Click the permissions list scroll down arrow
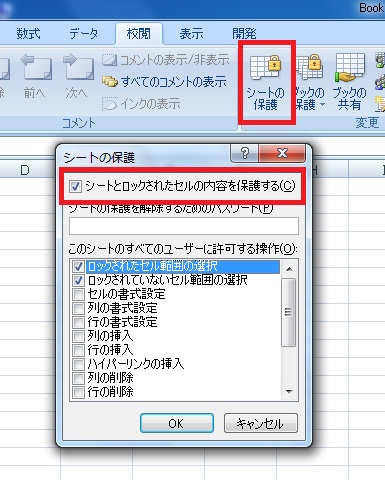Screen dimensions: 385x480 (x=289, y=392)
